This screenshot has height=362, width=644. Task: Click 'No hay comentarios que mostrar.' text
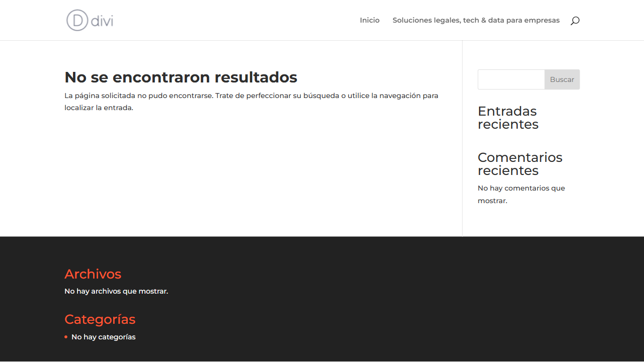(x=521, y=194)
